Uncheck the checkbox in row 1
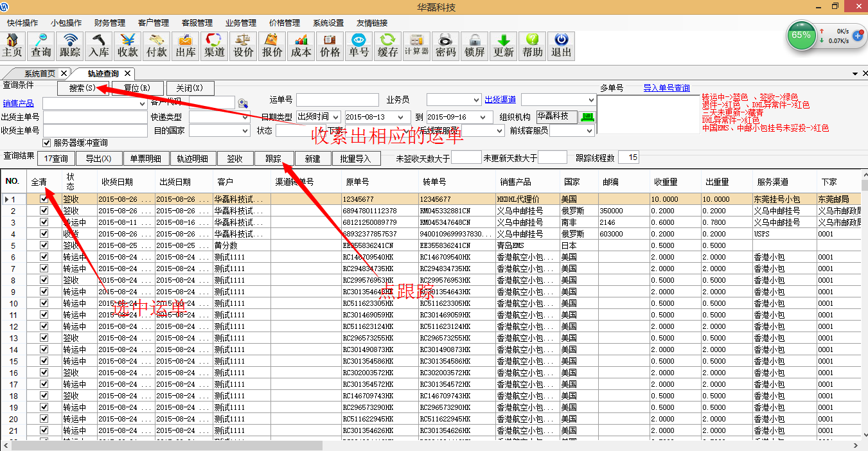Image resolution: width=868 pixels, height=451 pixels. (x=44, y=199)
